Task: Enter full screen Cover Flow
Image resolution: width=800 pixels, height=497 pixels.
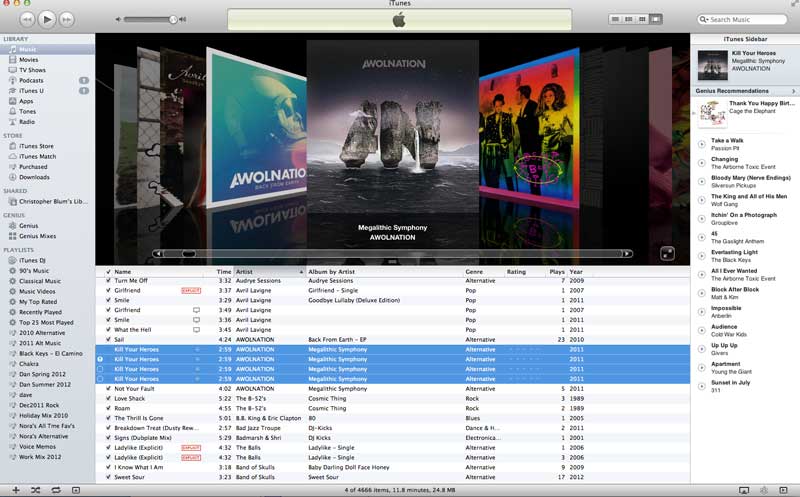Action: pyautogui.click(x=667, y=253)
